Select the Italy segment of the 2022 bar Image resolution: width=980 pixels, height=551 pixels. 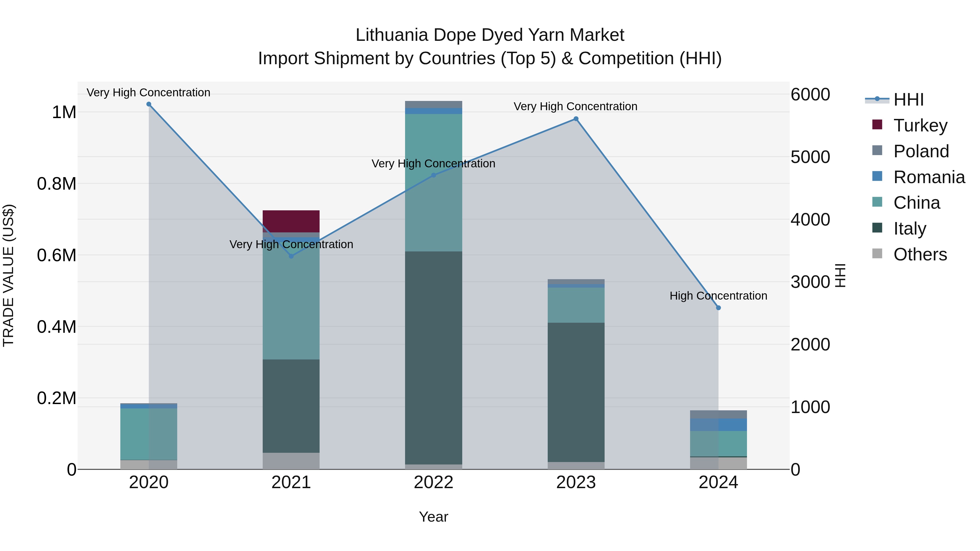(433, 358)
